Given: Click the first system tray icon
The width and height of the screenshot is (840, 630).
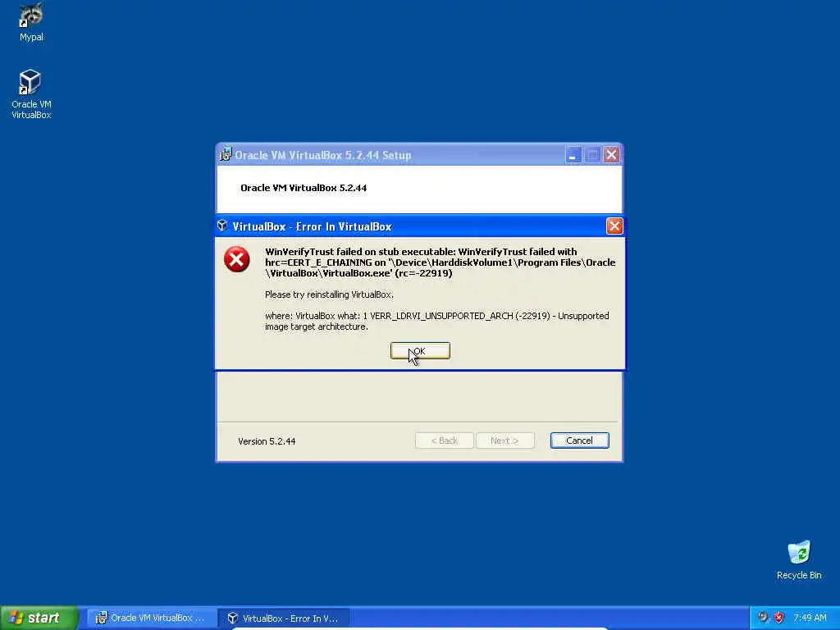Looking at the screenshot, I should click(763, 618).
